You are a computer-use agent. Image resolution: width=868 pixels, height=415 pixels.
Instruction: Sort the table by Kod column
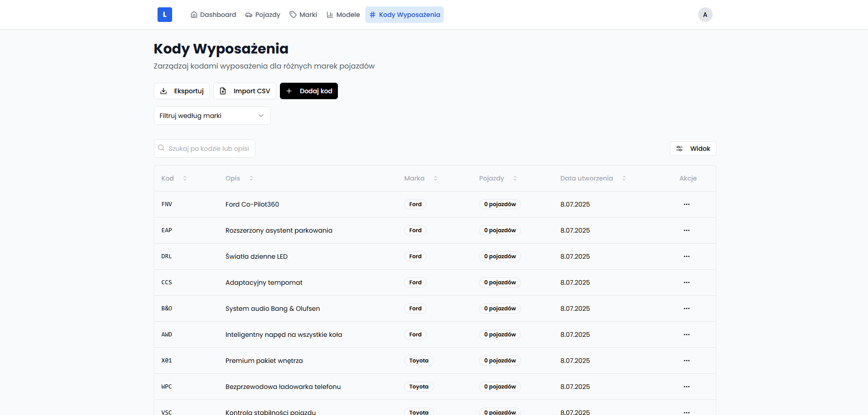coord(185,178)
